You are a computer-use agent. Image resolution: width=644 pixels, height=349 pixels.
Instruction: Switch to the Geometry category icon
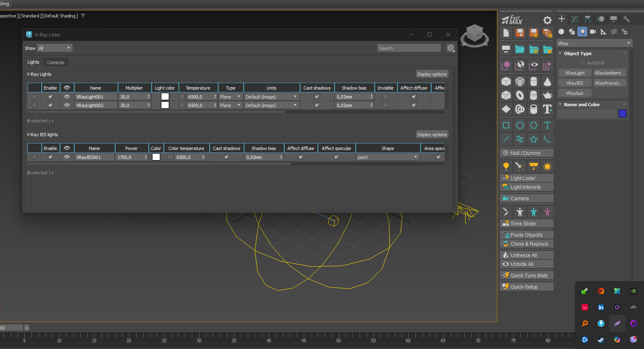coord(561,32)
